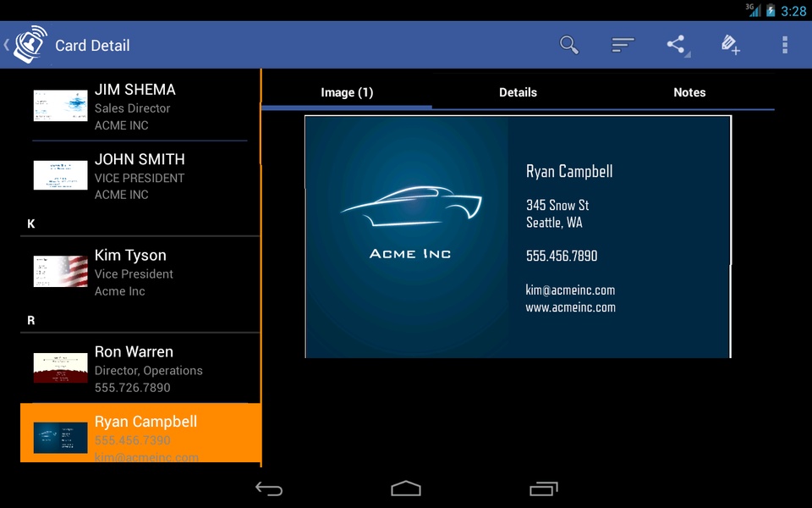Switch to the Notes tab
This screenshot has height=508, width=812.
point(689,92)
